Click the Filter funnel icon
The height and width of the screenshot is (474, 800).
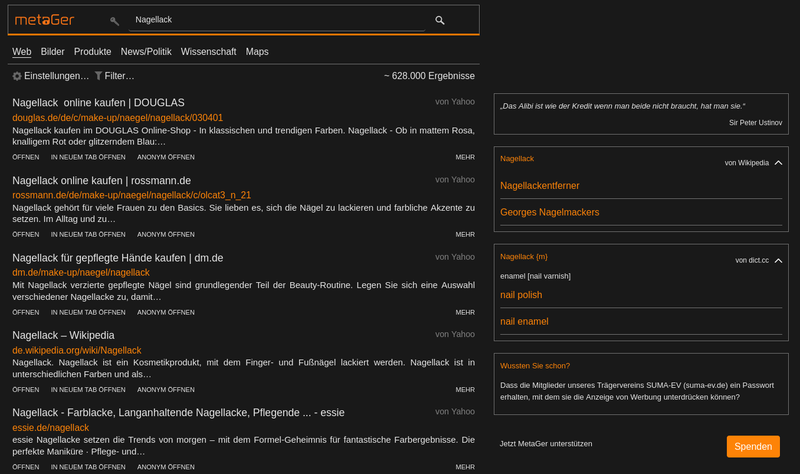pyautogui.click(x=98, y=76)
